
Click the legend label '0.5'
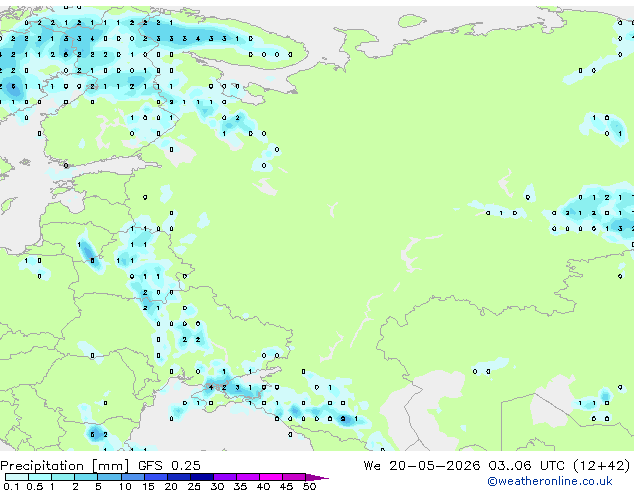click(x=35, y=486)
